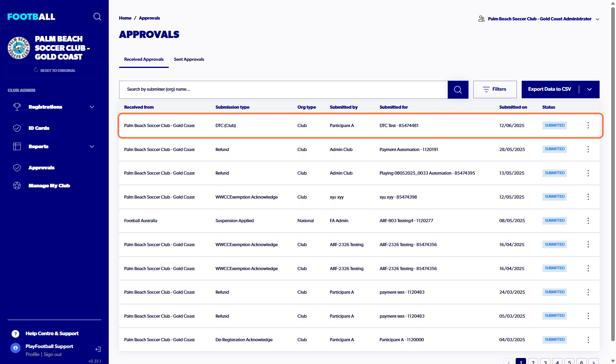Click the Filters button
Viewport: 616px width, 364px height.
point(495,90)
